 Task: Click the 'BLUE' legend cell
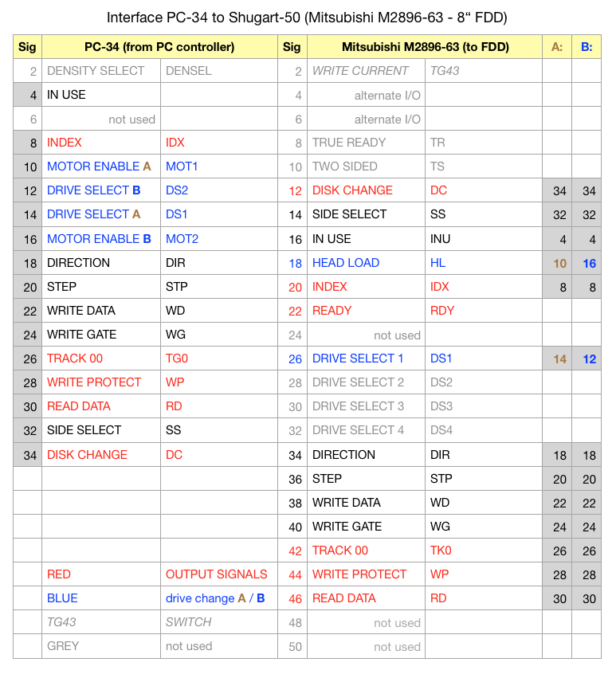tap(101, 598)
